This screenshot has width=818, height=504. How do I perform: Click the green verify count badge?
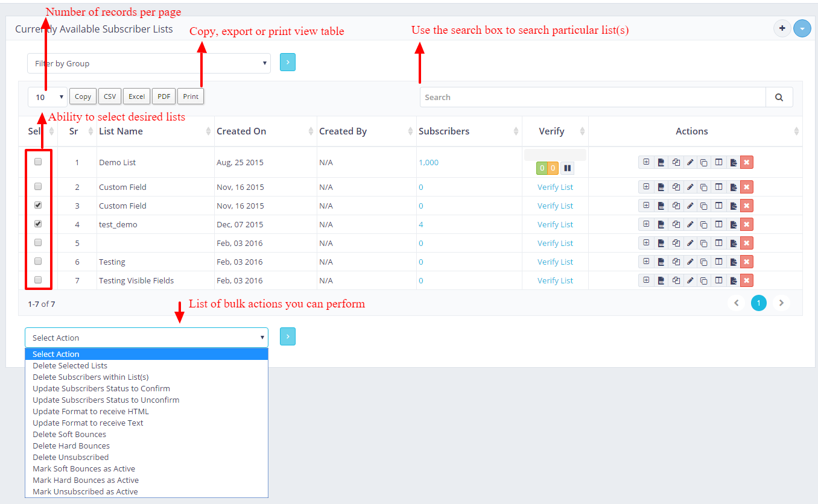click(x=542, y=168)
